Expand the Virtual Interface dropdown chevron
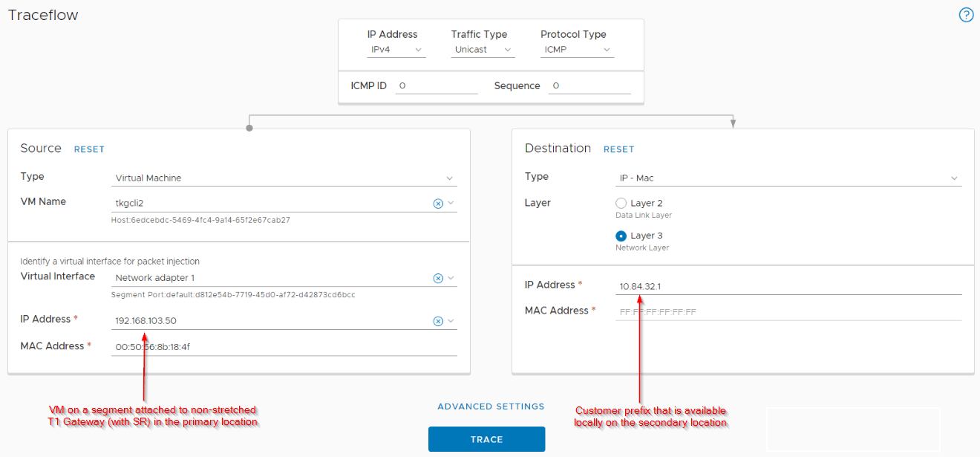 coord(450,278)
